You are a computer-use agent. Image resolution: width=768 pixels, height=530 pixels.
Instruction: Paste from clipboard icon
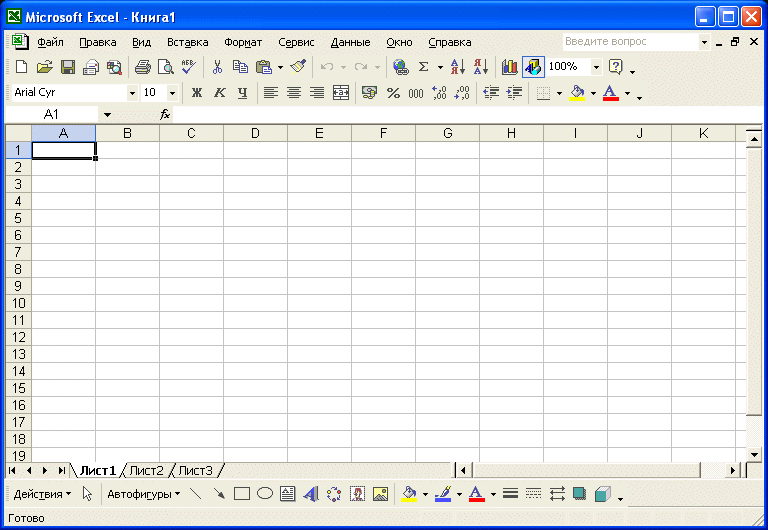[264, 67]
